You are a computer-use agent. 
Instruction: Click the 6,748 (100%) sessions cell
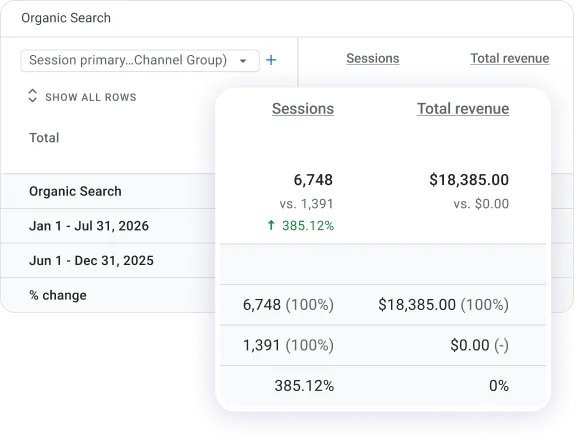pos(288,305)
